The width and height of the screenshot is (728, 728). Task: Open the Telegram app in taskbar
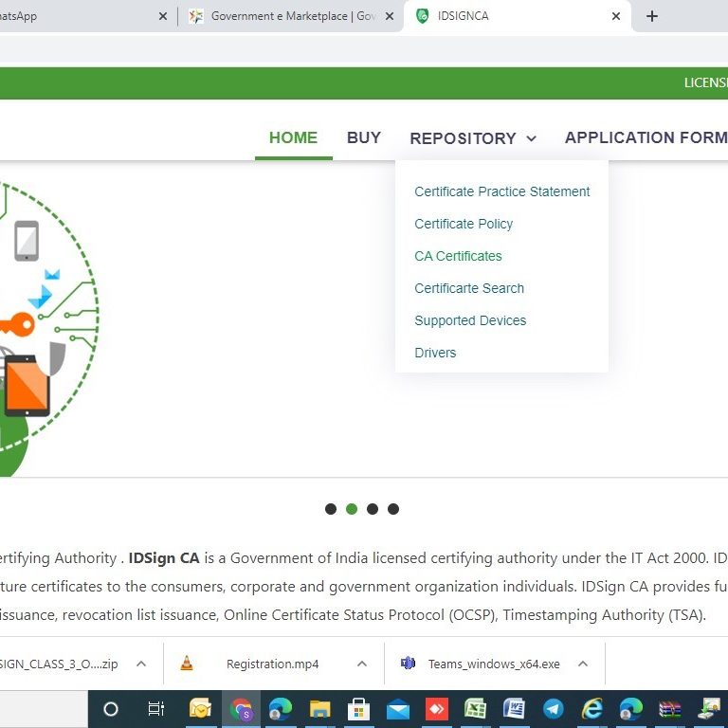tap(554, 709)
